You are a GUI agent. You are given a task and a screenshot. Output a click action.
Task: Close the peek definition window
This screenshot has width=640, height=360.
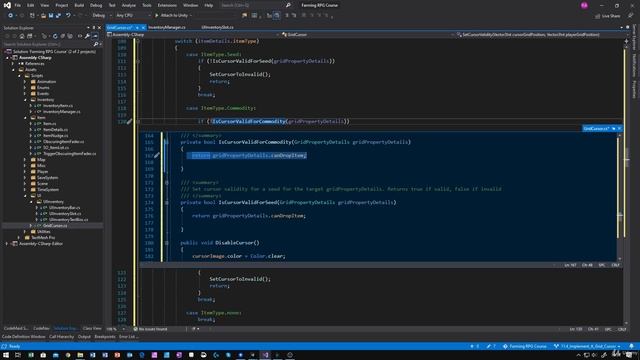pyautogui.click(x=619, y=129)
